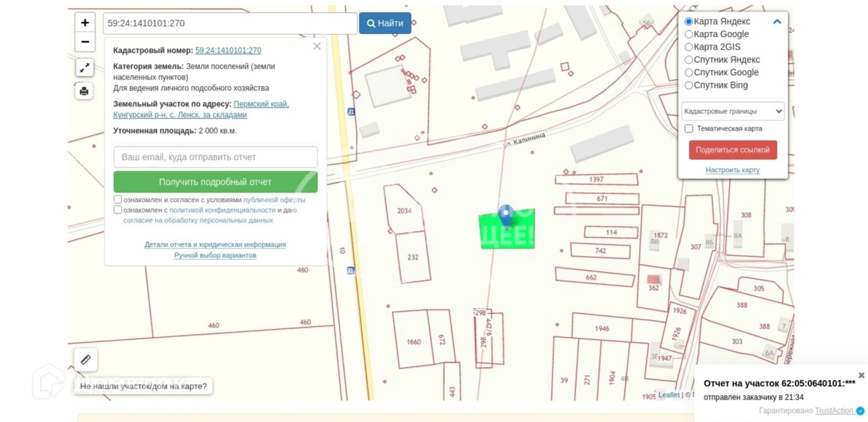Enable Тематическая карта checkbox
Viewport: 868px width, 422px height.
pyautogui.click(x=689, y=128)
